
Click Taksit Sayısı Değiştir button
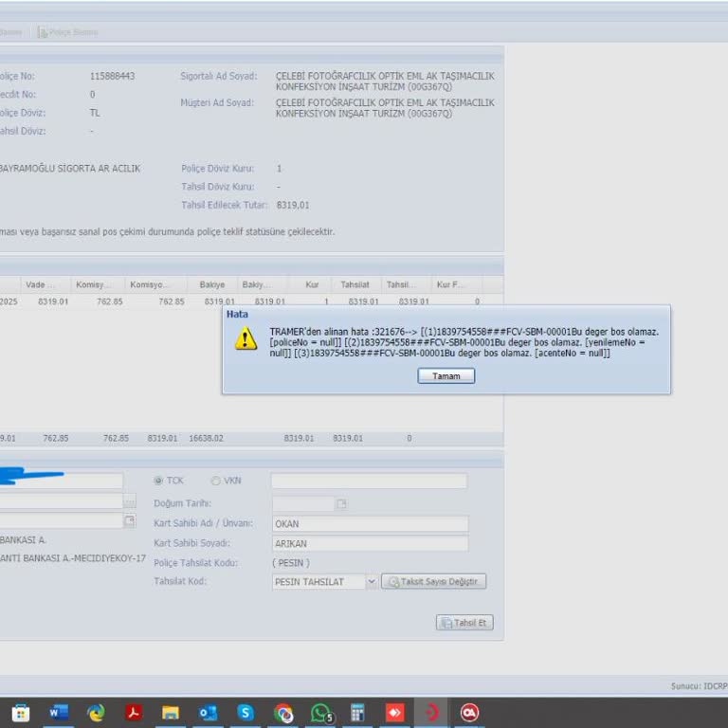pos(434,582)
